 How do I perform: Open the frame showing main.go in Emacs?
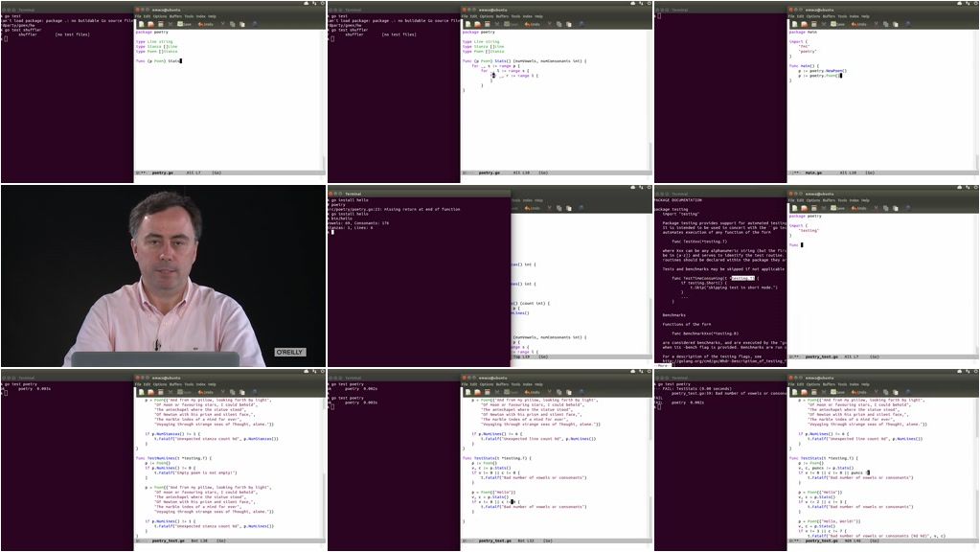point(816,92)
